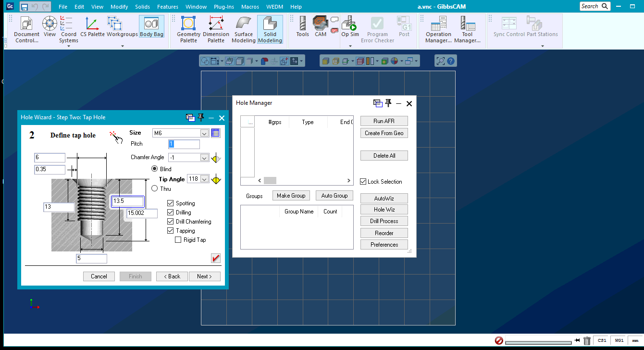Screen dimensions: 644x350
Task: Toggle Lock Selection checkbox
Action: pos(363,182)
